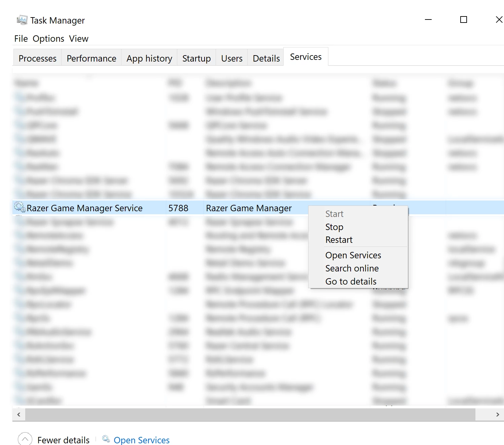Click the Fewer details button label

coord(63,440)
